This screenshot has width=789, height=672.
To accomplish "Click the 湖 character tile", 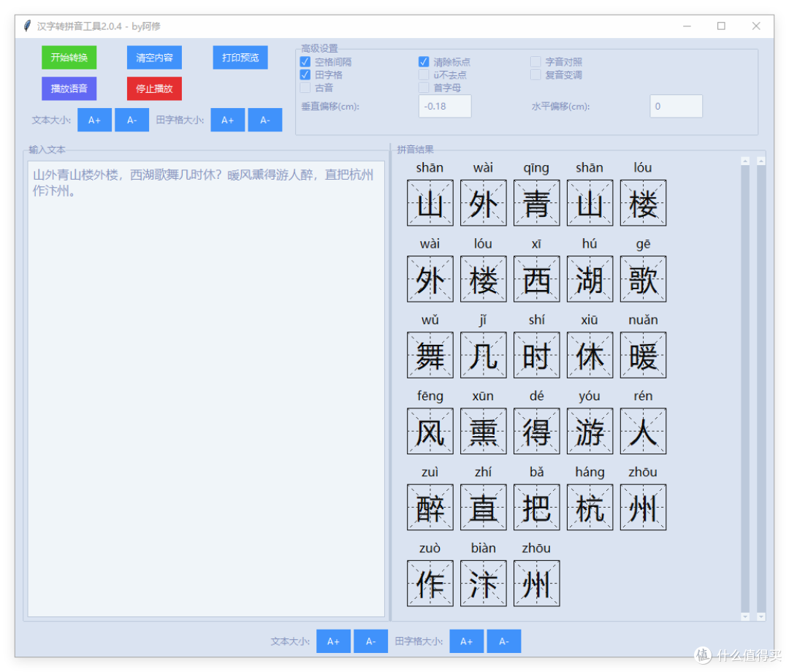I will 590,278.
